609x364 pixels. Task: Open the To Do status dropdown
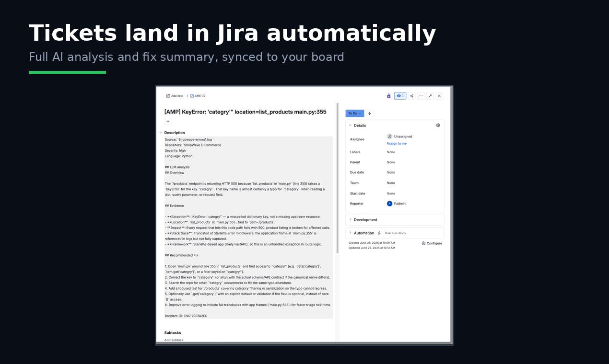click(355, 114)
